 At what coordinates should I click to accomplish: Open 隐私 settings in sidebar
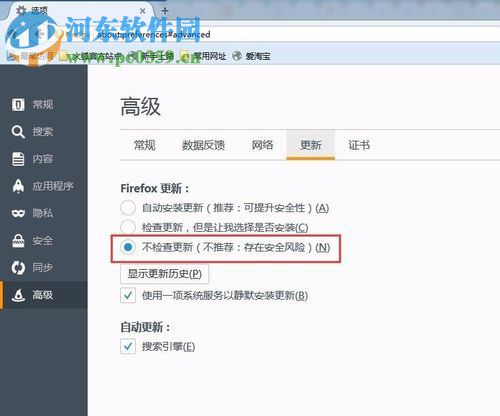[x=43, y=213]
